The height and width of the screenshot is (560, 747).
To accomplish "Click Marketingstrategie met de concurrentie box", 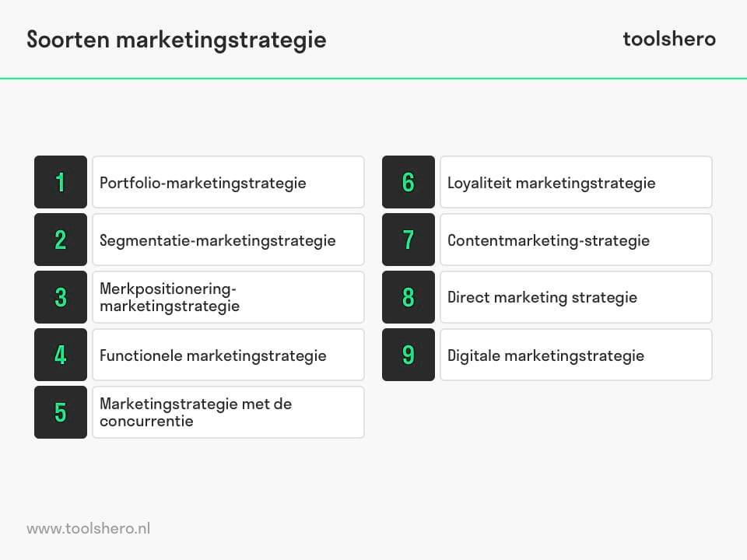I will click(x=228, y=412).
